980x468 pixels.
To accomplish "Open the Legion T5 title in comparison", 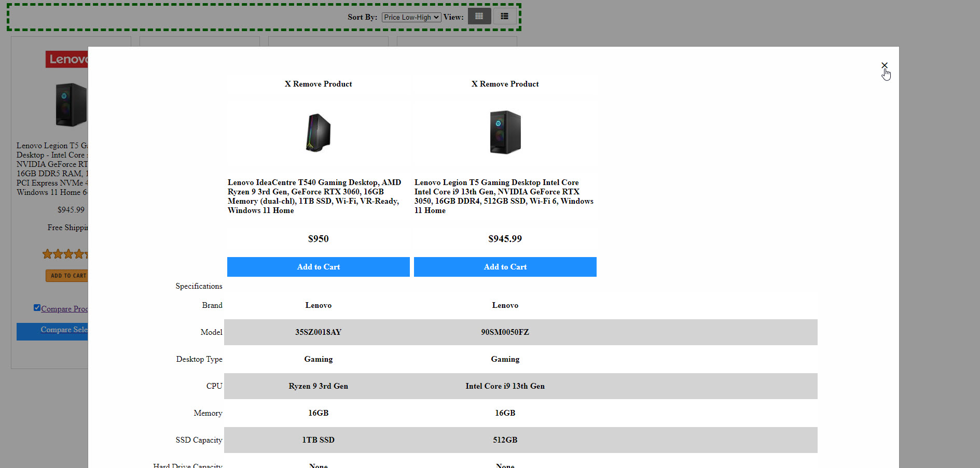I will pos(503,196).
